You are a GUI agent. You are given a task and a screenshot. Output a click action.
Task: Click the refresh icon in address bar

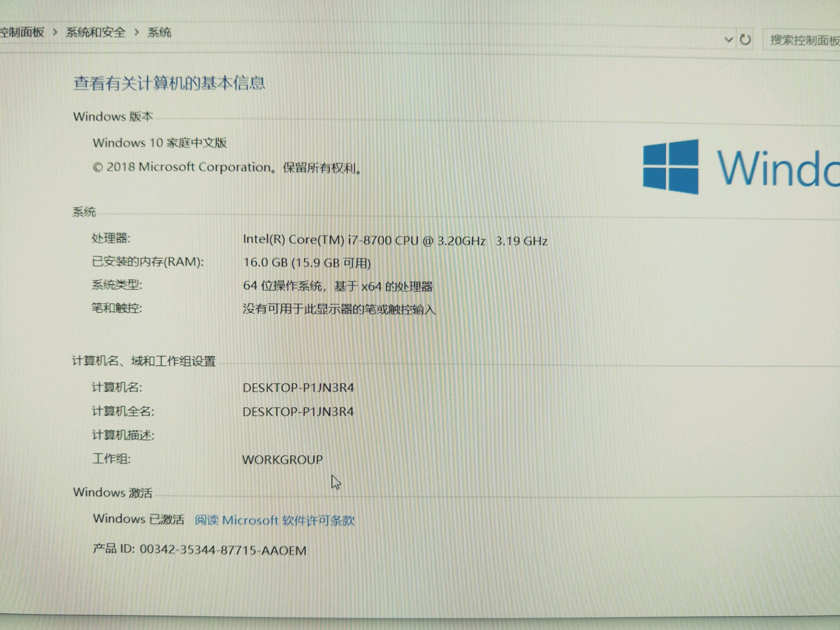point(745,40)
